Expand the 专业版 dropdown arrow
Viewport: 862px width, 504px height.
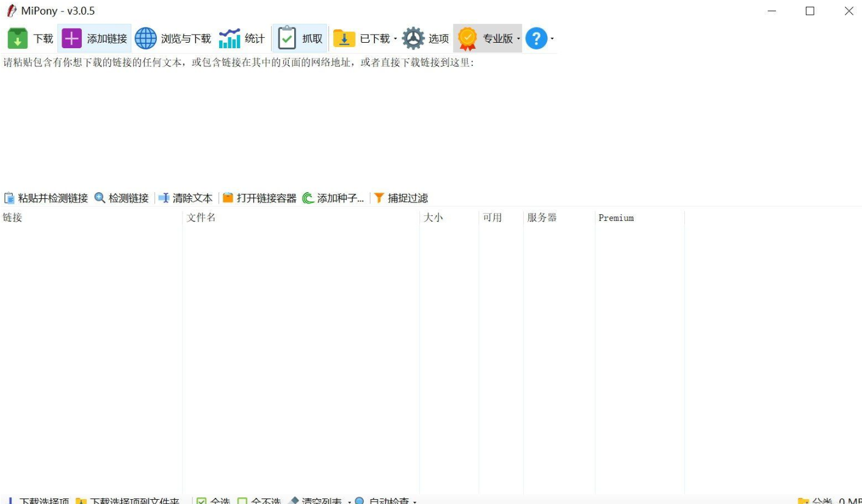518,39
